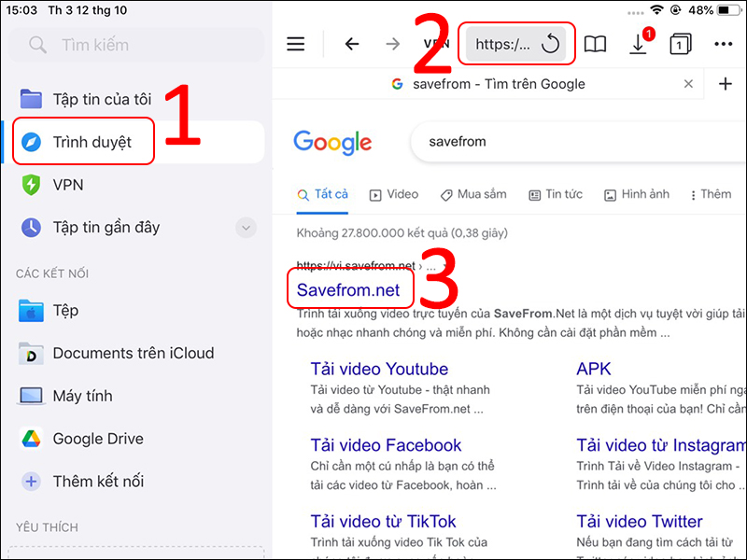Open VPN from the sidebar
The height and width of the screenshot is (560, 747).
click(x=68, y=185)
